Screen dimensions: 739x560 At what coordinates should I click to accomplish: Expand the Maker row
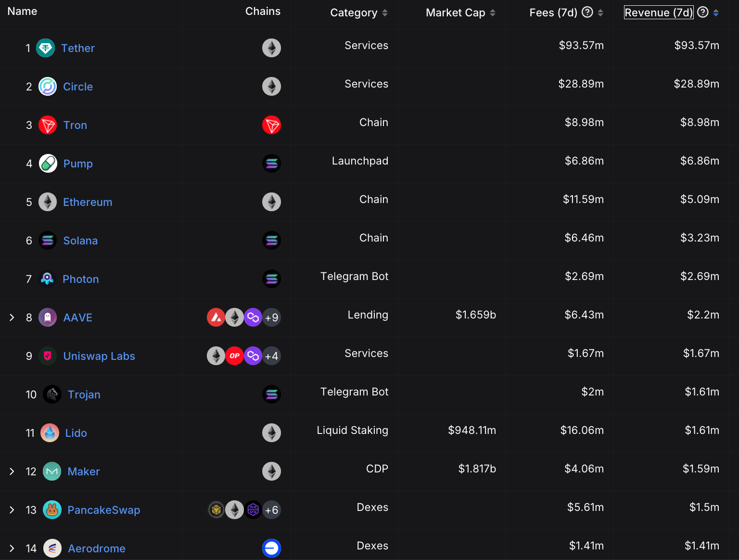12,471
